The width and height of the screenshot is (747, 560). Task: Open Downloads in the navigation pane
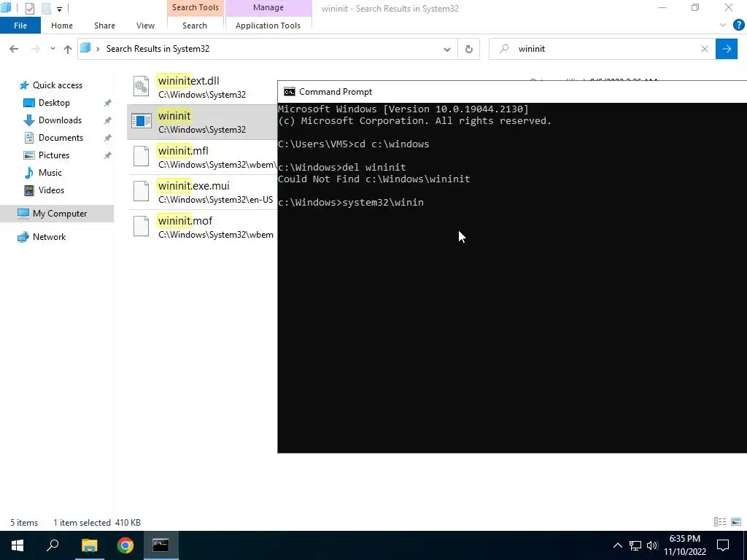click(60, 120)
